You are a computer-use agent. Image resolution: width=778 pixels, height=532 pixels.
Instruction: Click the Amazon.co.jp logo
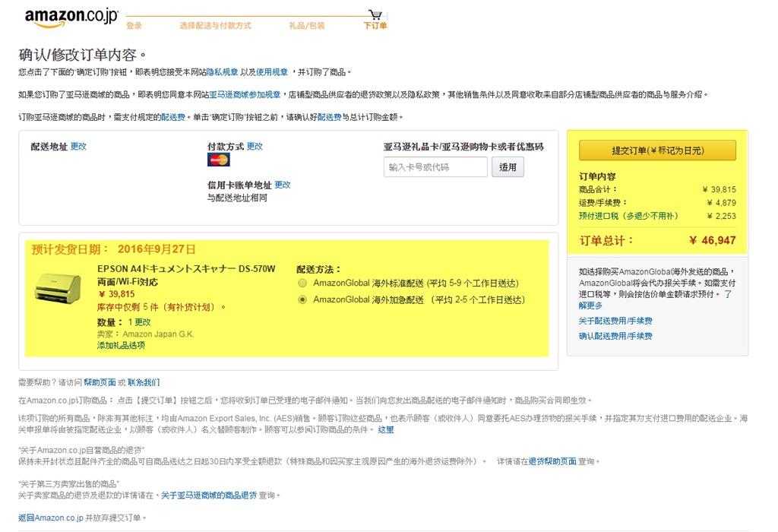[x=71, y=17]
